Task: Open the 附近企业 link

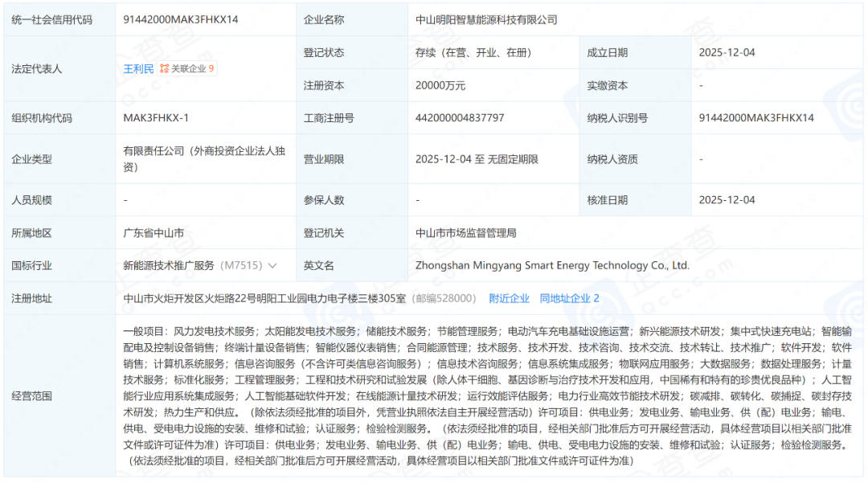Action: click(x=510, y=298)
